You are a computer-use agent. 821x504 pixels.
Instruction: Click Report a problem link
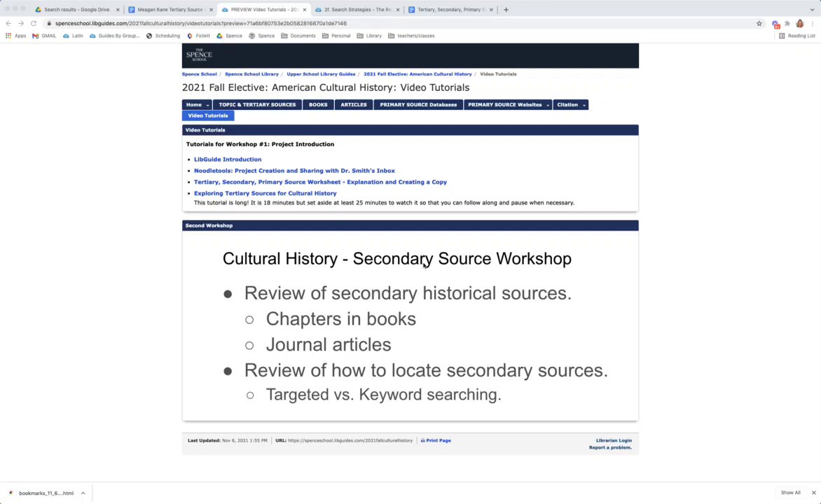[611, 447]
